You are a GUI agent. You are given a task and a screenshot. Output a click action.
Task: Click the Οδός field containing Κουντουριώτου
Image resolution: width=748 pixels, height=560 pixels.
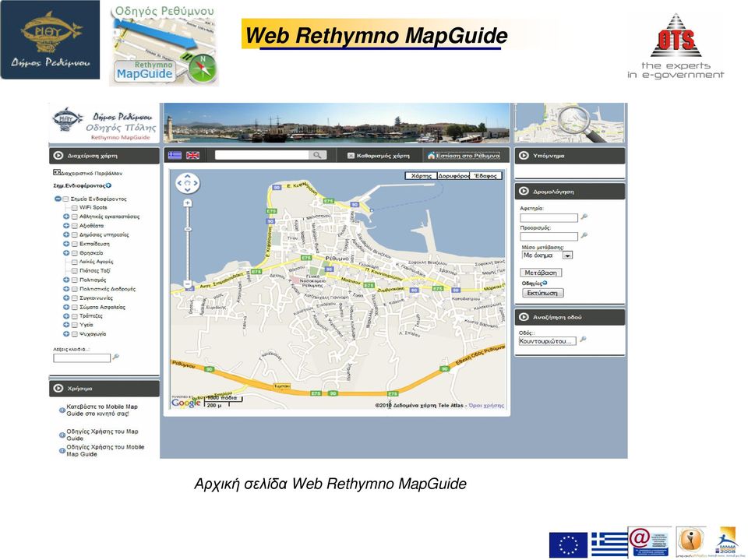[547, 341]
